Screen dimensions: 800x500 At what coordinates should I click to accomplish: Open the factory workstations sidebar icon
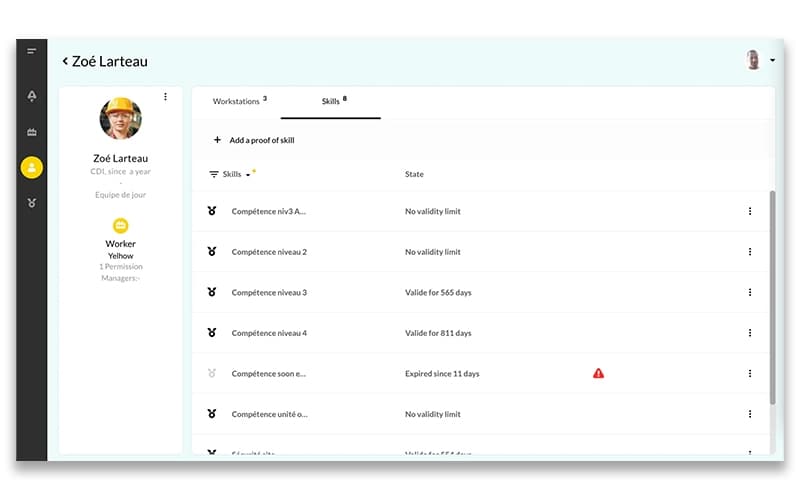32,132
